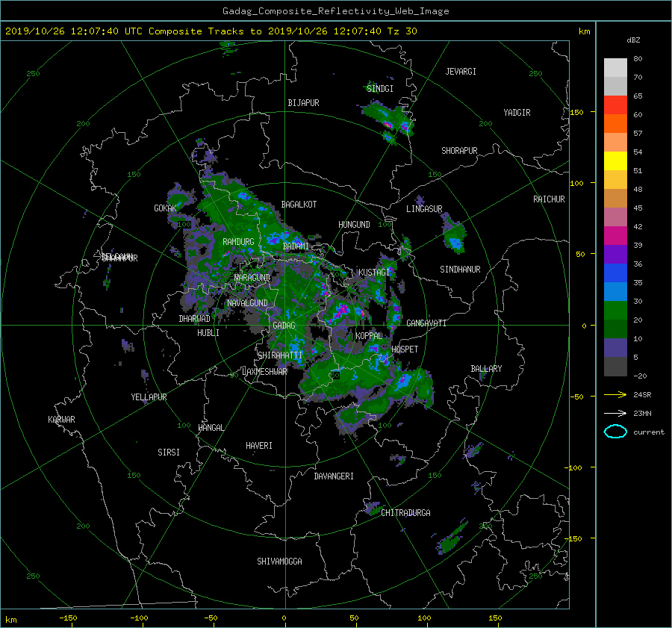This screenshot has width=672, height=628.
Task: Click the green echo streak southeast of CHITRADURGA
Action: [x=452, y=538]
